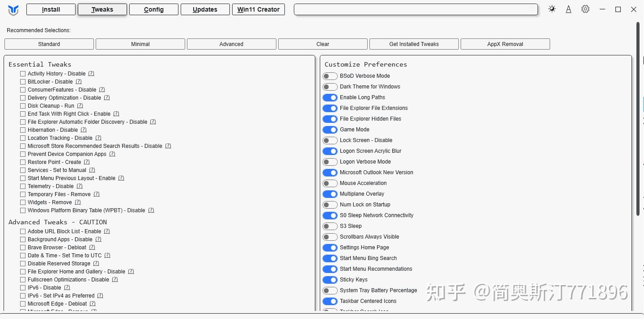
Task: Check Activity History - Disable
Action: pos(23,74)
